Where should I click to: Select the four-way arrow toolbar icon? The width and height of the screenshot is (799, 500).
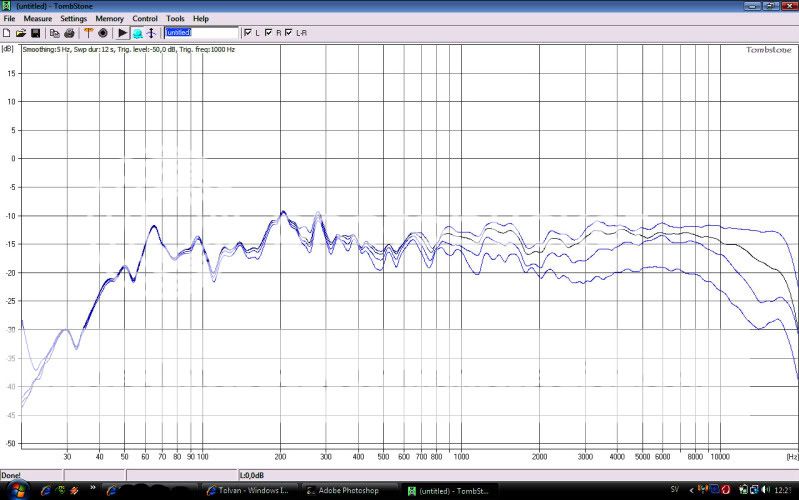(151, 33)
